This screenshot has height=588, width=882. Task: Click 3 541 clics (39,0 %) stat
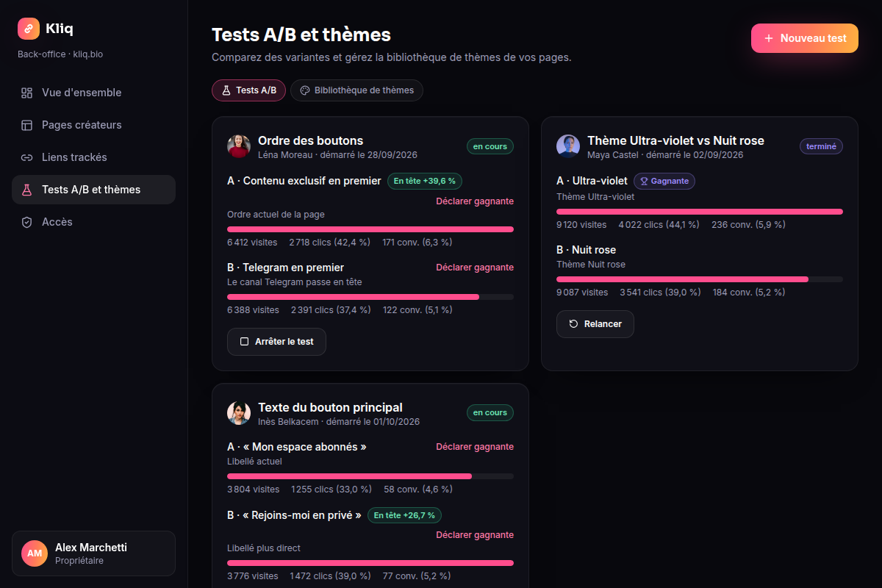[x=660, y=293]
